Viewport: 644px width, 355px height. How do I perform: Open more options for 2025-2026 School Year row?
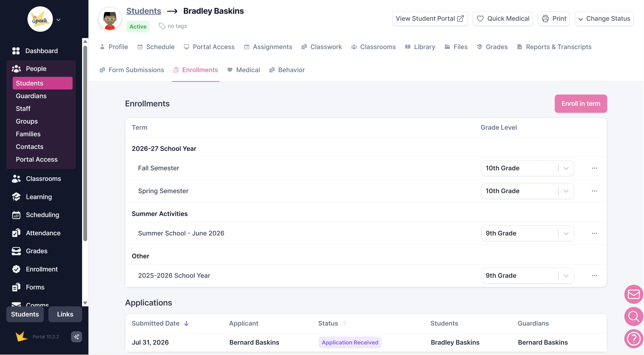(595, 275)
